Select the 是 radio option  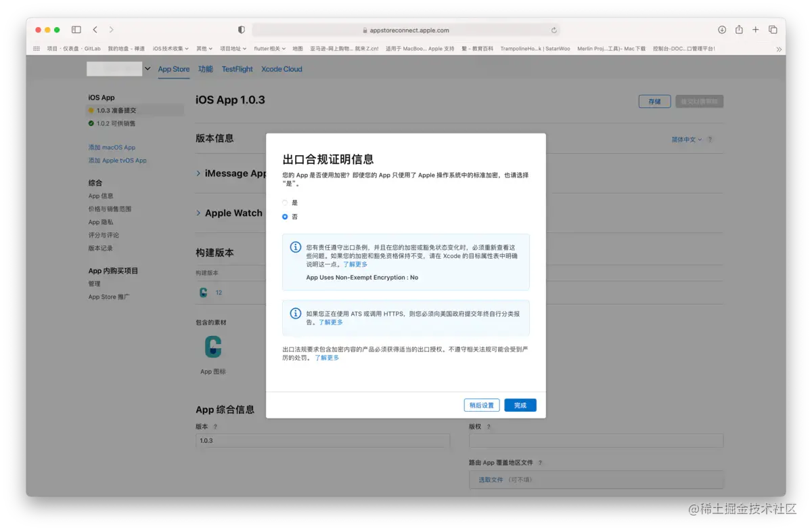tap(284, 202)
